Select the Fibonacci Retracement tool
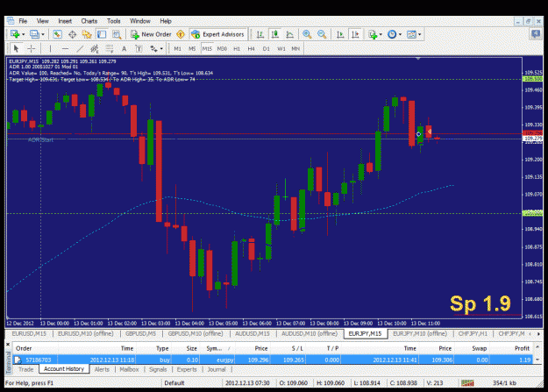This screenshot has width=548, height=392. [x=110, y=48]
